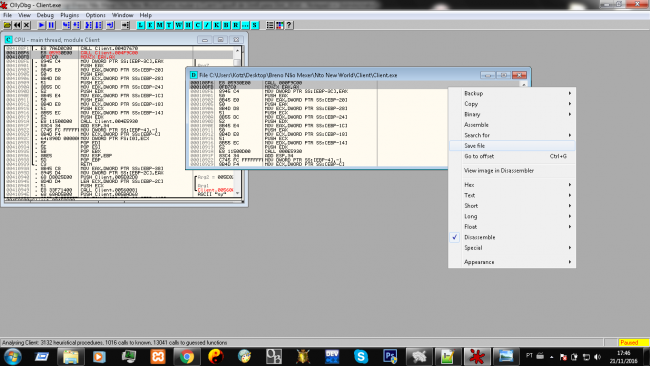This screenshot has height=366, width=650.
Task: Click the Close program X toolbar icon
Action: click(27, 25)
